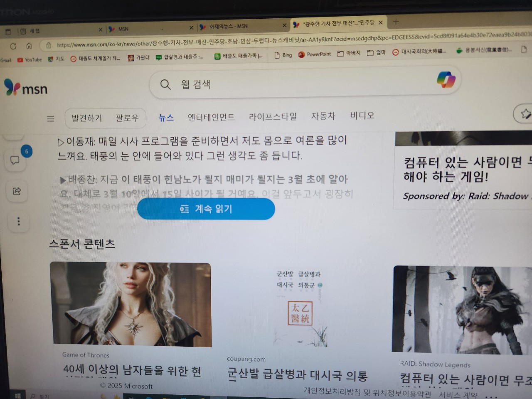This screenshot has height=399, width=532.
Task: Open the '급살병과 태을주' bookmark
Action: [x=180, y=57]
